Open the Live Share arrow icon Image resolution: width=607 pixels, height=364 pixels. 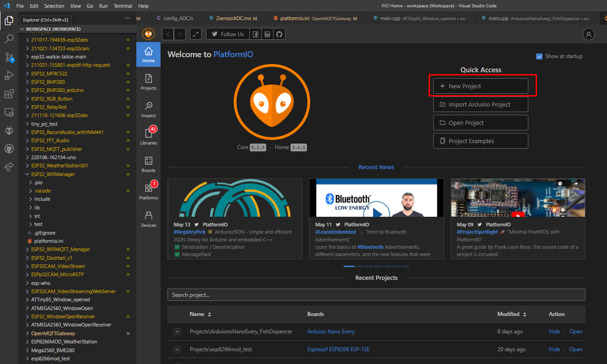pyautogui.click(x=9, y=167)
